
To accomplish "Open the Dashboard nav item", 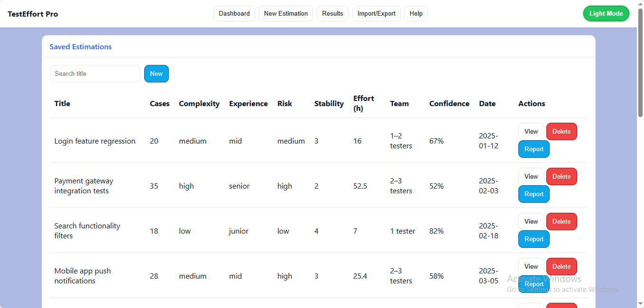I will coord(234,14).
